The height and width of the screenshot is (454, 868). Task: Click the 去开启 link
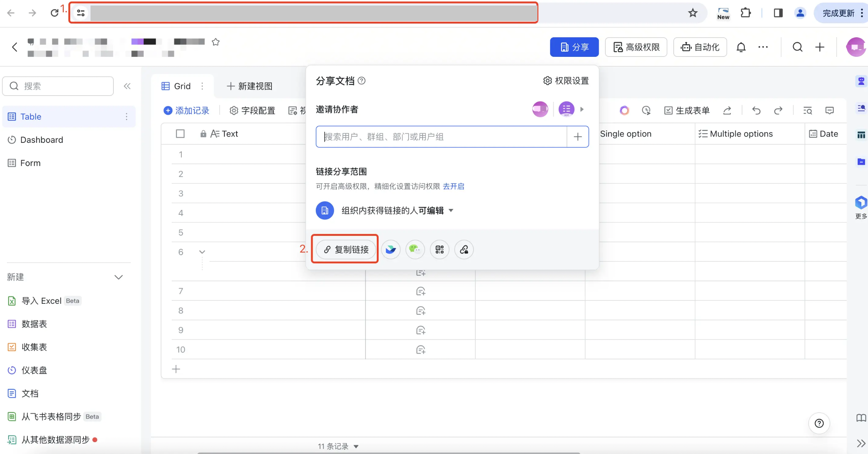(454, 186)
